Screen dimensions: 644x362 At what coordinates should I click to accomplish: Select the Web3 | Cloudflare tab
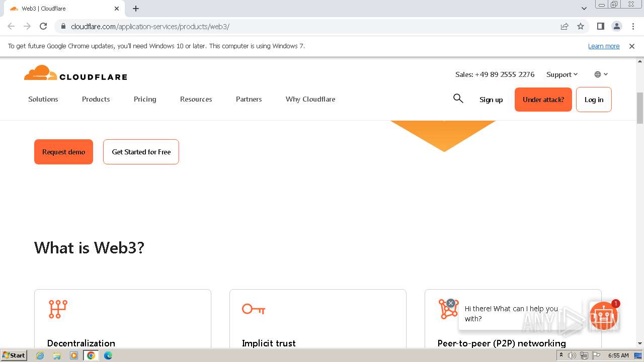[x=64, y=9]
